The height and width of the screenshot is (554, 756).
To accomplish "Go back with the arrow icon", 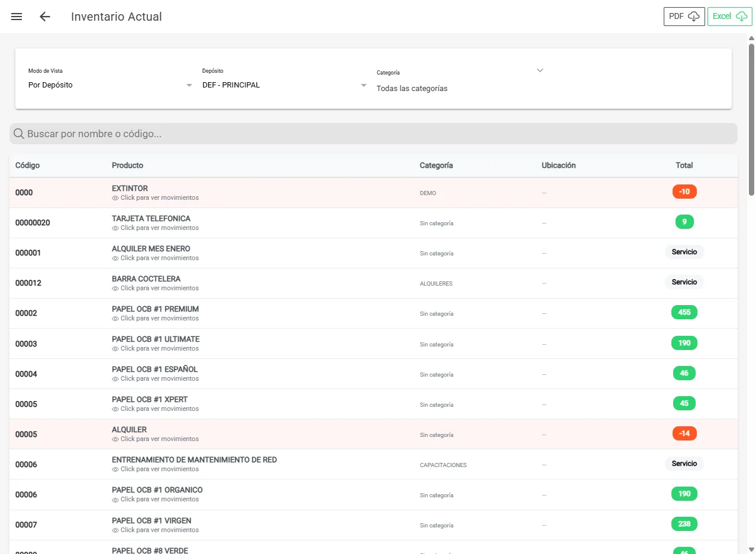I will click(x=45, y=17).
